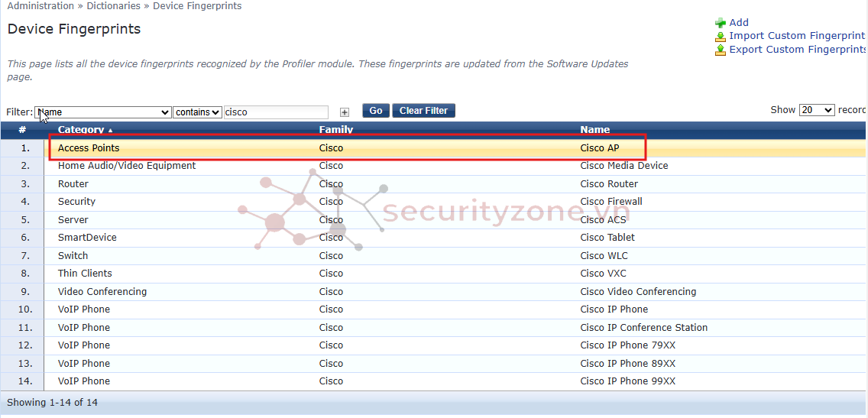The width and height of the screenshot is (868, 418).
Task: Open the Add fingerprint link
Action: click(739, 23)
